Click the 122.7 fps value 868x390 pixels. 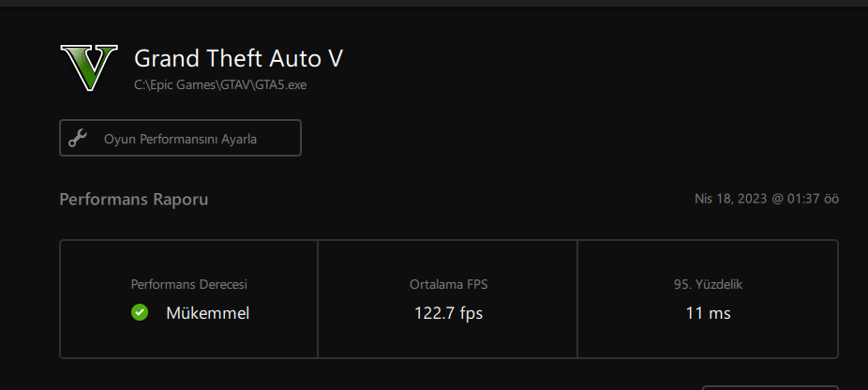448,313
